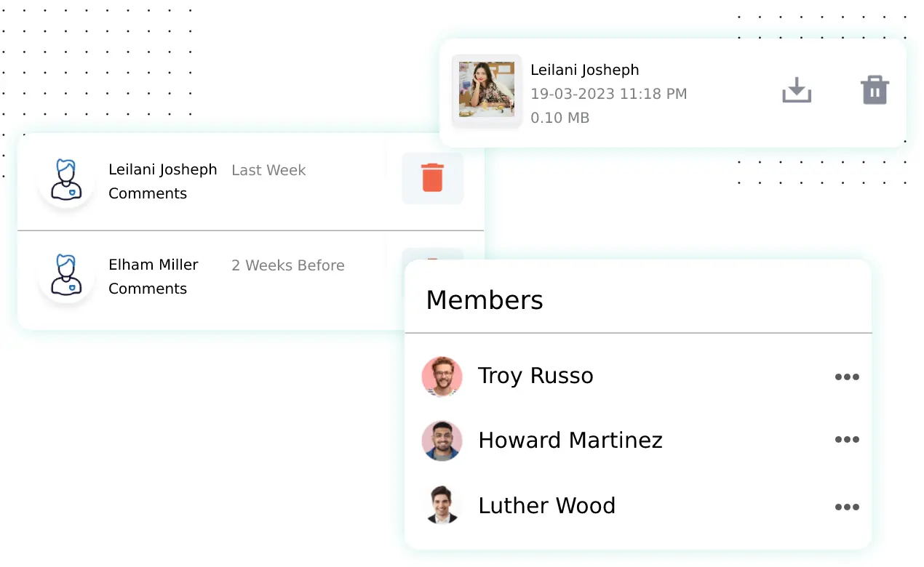Click the download icon for Leilani's file
924x567 pixels.
tap(796, 89)
